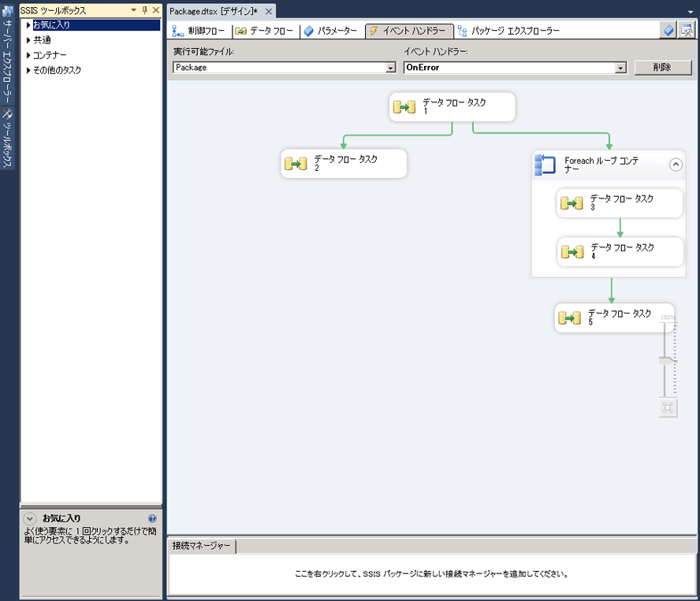The height and width of the screenshot is (601, 700).
Task: Toggle the pin on SSIS ツールボックス panel
Action: [x=144, y=10]
